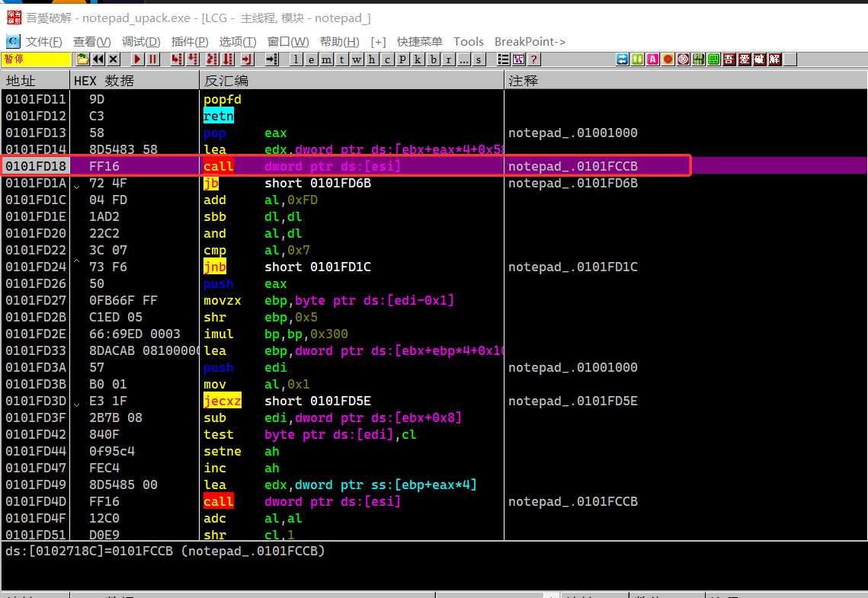Open the BreakPoint-> menu
The width and height of the screenshot is (868, 598).
[x=530, y=42]
